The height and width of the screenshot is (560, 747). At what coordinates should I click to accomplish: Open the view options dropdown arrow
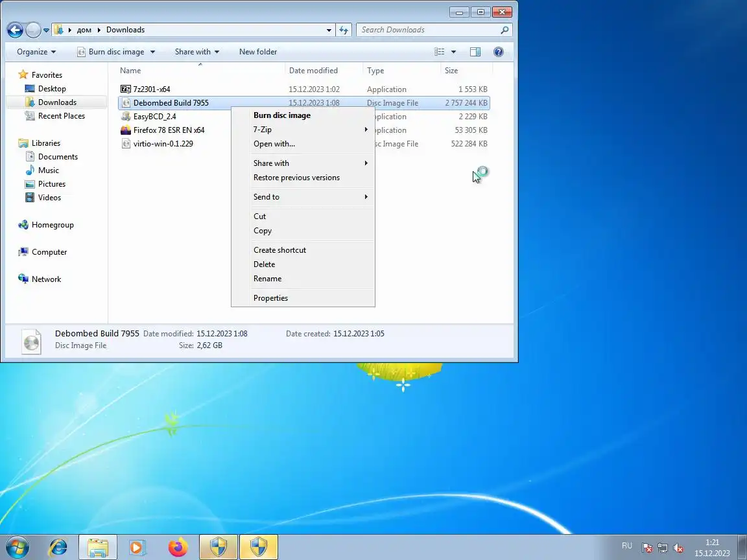tap(453, 52)
